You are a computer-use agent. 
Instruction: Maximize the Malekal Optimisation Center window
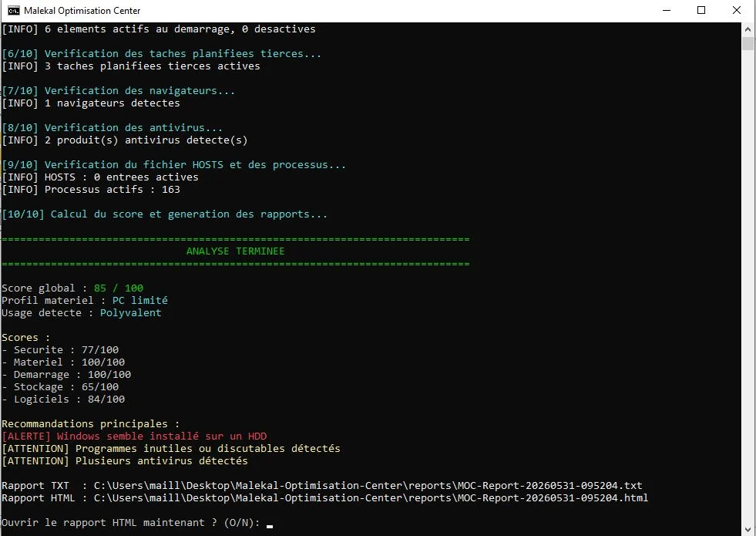(701, 11)
